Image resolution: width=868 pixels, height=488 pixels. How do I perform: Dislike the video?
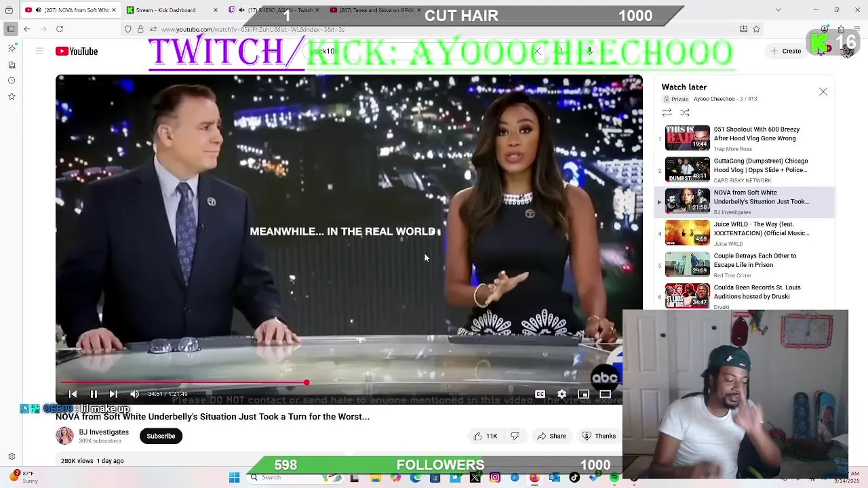pyautogui.click(x=515, y=436)
